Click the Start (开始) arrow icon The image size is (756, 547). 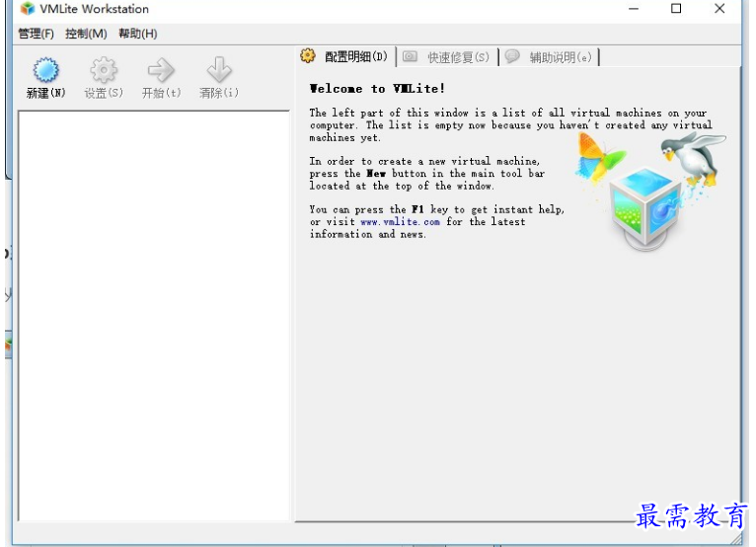161,70
